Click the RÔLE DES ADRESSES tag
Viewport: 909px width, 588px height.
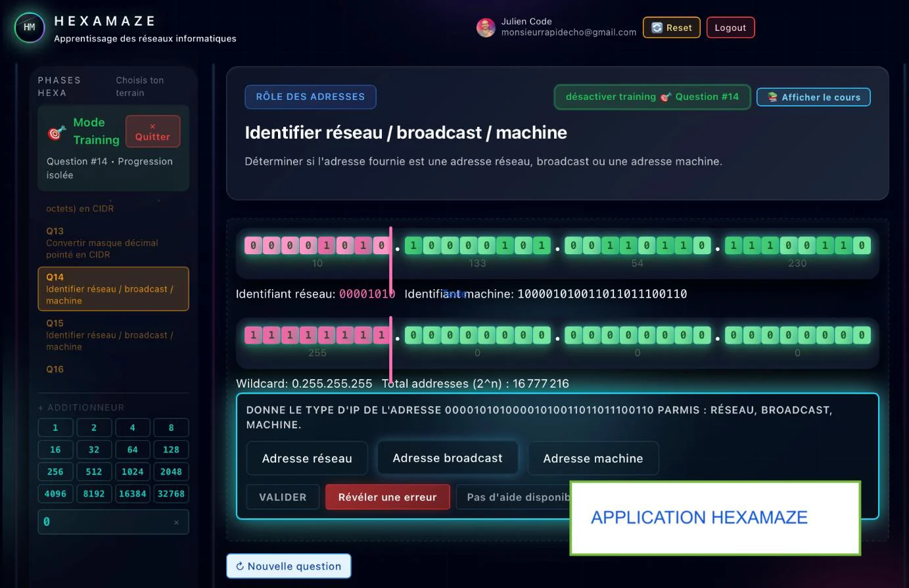(310, 97)
